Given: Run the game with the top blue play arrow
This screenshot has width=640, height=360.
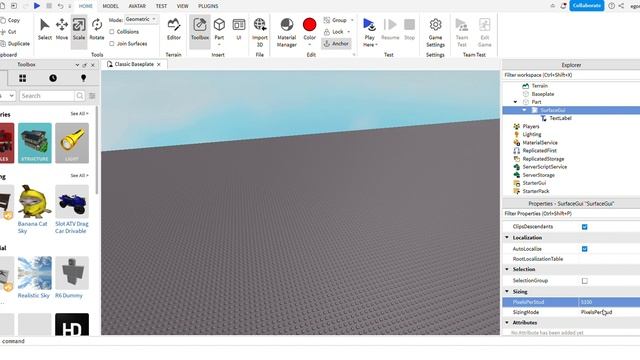Looking at the screenshot, I should click(37, 6).
